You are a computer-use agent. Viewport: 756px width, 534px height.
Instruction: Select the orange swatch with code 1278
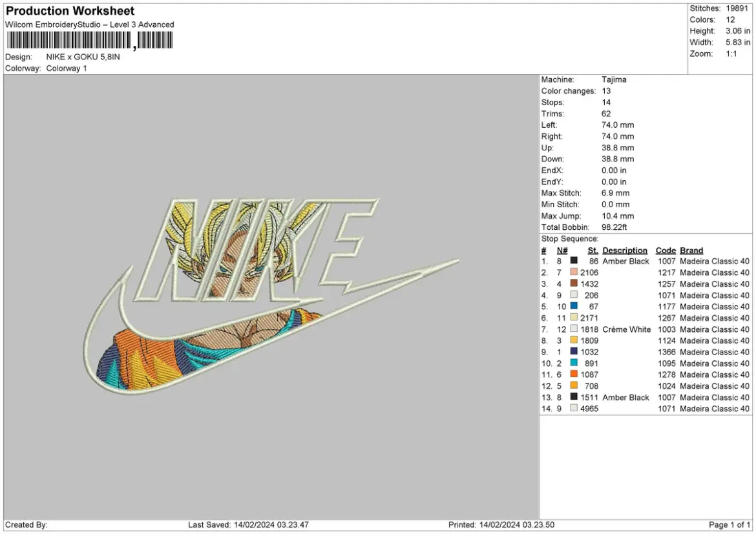pos(574,375)
